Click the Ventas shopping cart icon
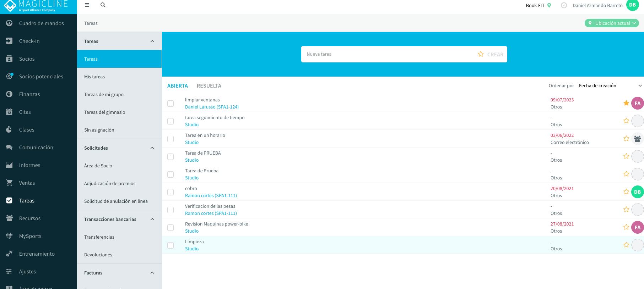Screen dimensions: 644x289 [x=9, y=183]
